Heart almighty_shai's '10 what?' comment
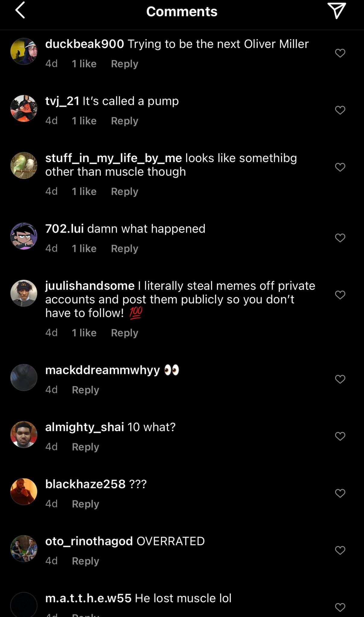 pos(340,436)
